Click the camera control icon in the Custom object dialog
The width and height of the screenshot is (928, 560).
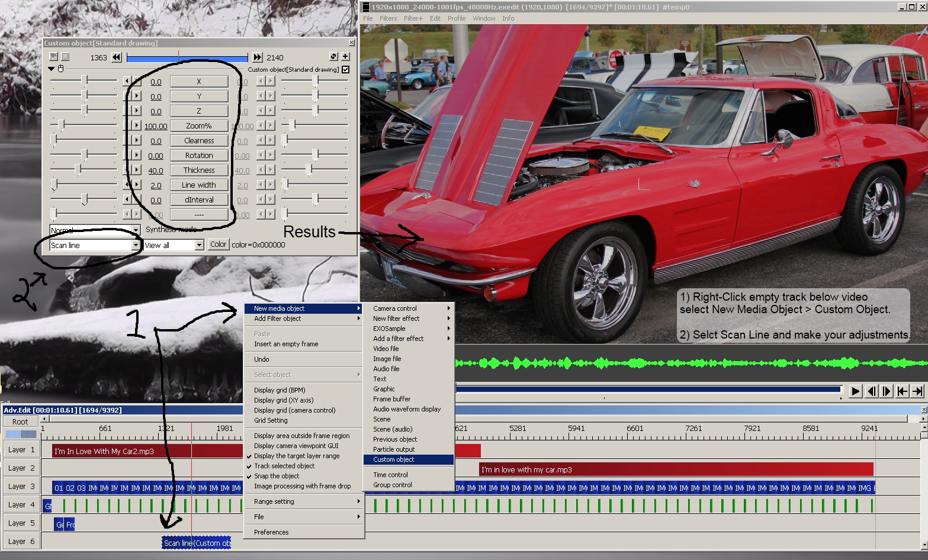(53, 57)
